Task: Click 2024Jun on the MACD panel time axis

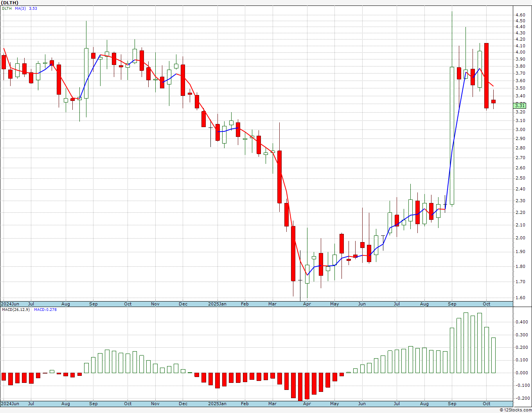Action: 10,404
